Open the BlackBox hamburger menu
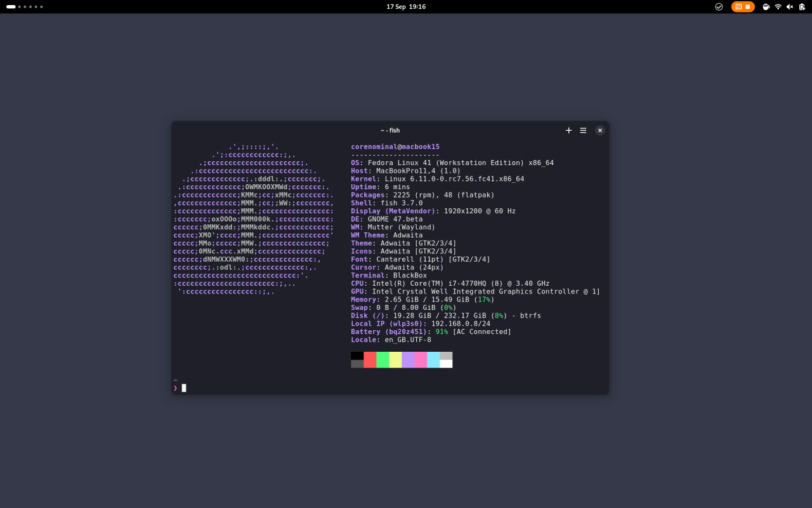Screen dimensions: 812x508 (583, 130)
